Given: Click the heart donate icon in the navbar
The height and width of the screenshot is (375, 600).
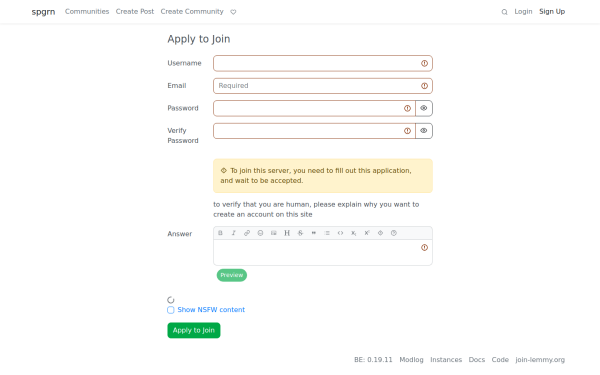Looking at the screenshot, I should pos(233,12).
